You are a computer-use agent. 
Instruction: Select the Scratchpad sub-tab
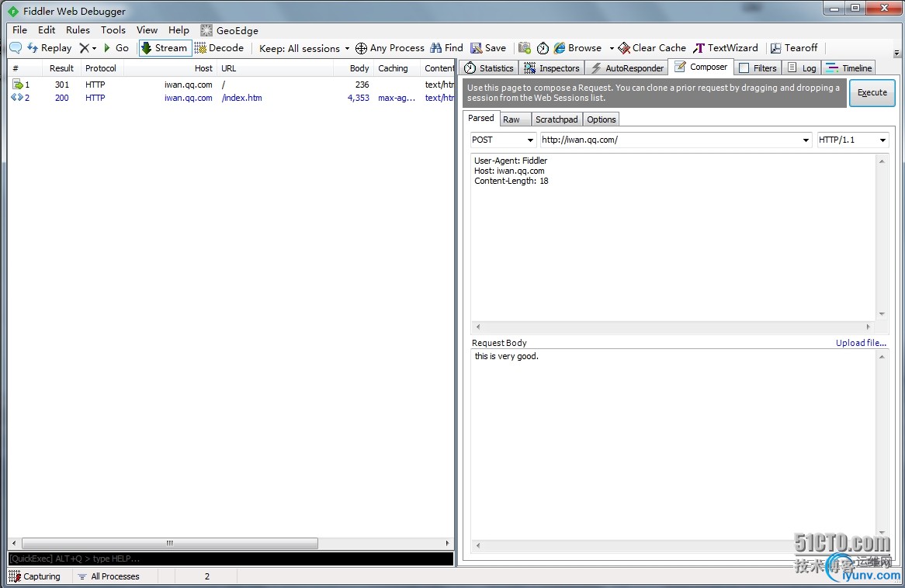click(557, 119)
